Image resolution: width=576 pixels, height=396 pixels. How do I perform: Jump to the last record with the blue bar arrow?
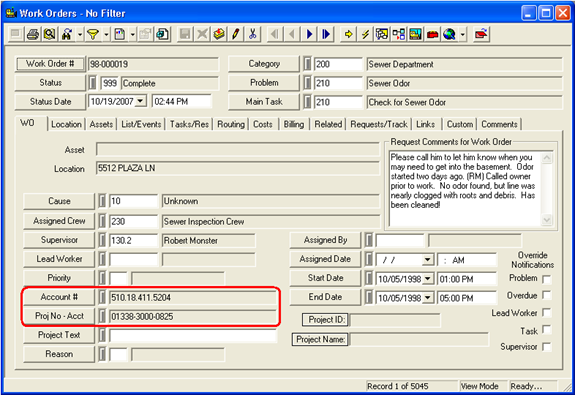(326, 35)
